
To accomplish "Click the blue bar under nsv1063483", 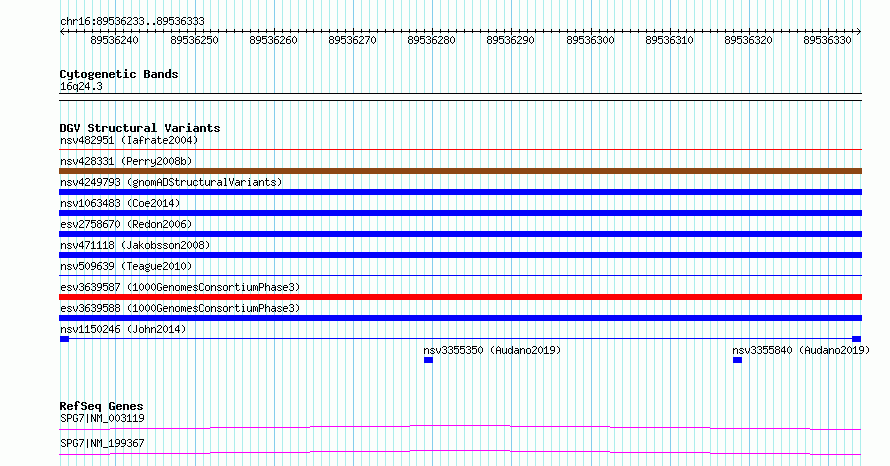I will (x=460, y=213).
